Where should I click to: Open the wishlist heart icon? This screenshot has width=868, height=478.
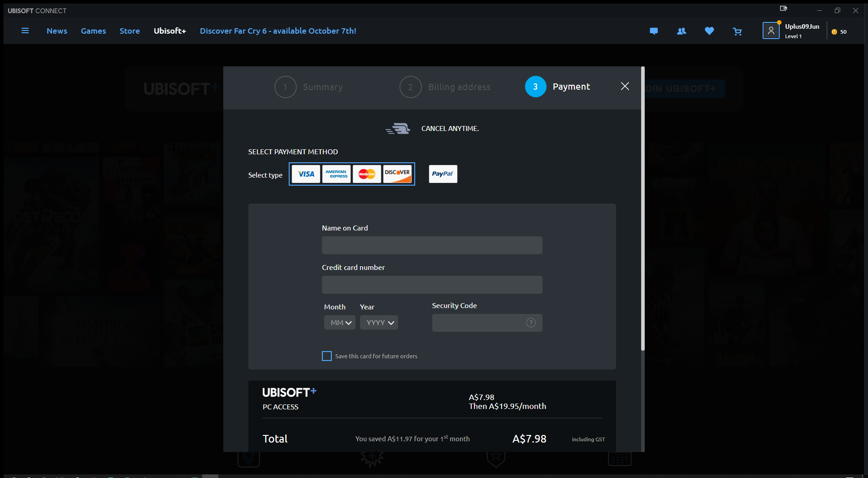pyautogui.click(x=709, y=31)
